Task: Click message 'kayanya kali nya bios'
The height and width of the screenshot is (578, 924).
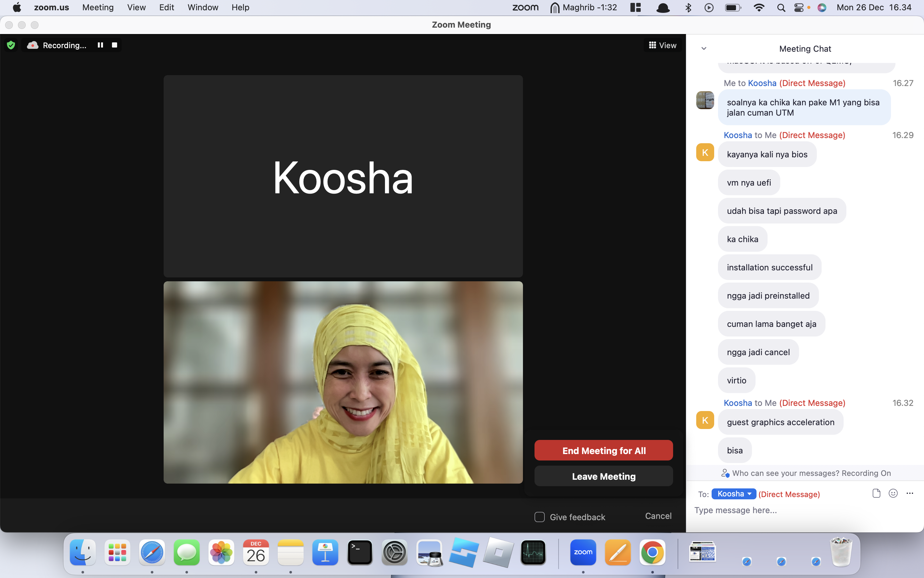Action: (767, 154)
